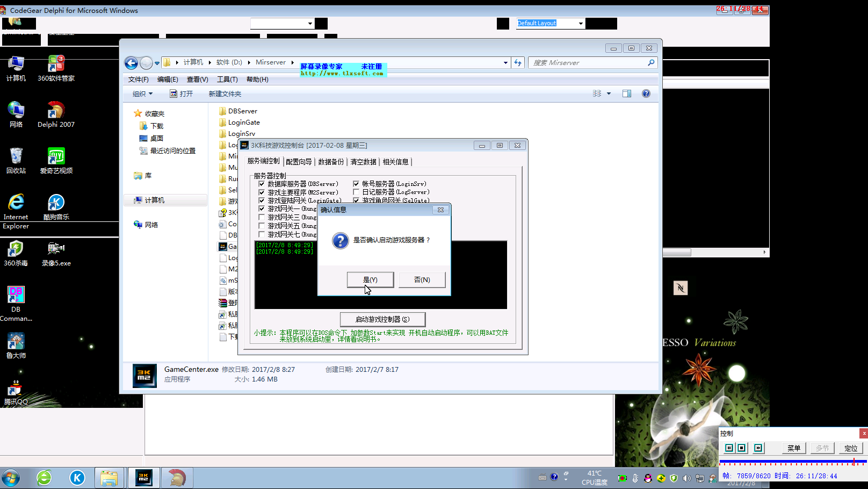Click 定位 button in 控制 panel
The height and width of the screenshot is (489, 868).
tap(851, 448)
